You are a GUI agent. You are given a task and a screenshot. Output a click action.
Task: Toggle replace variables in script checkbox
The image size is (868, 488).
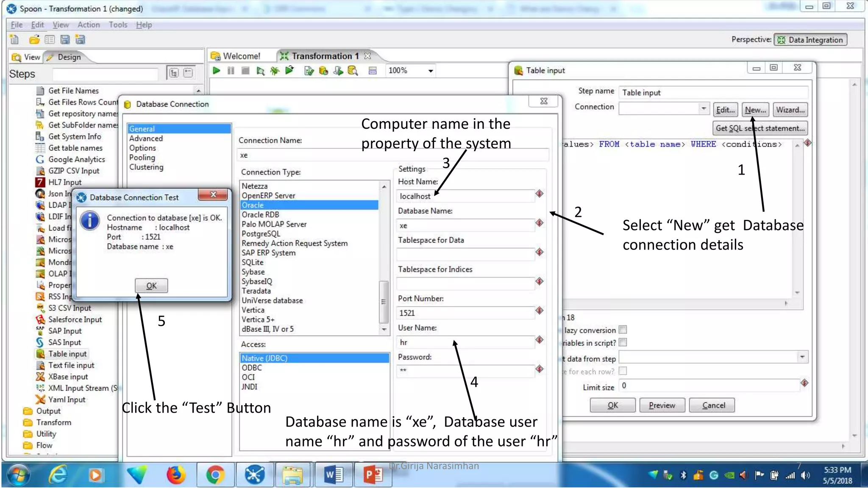(623, 342)
